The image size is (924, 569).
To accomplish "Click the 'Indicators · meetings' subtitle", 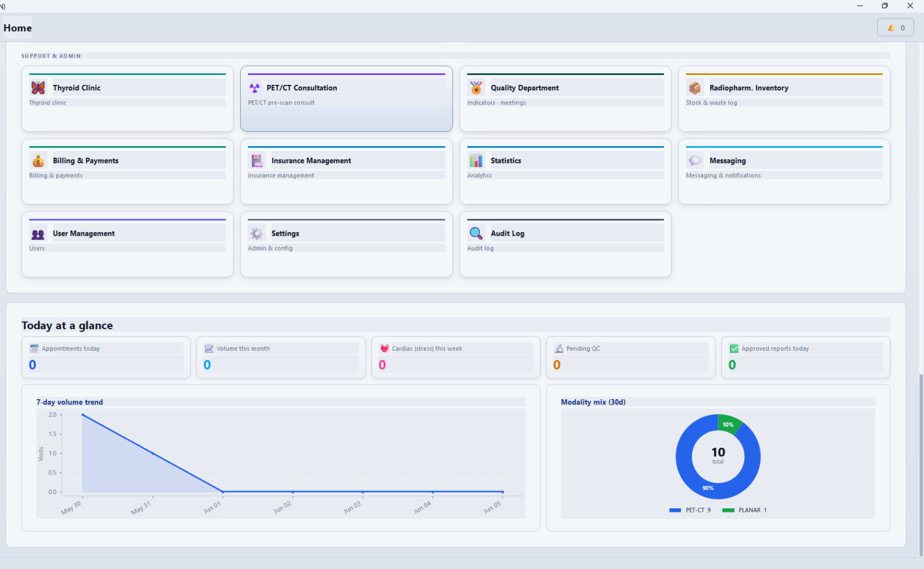I will tap(497, 103).
